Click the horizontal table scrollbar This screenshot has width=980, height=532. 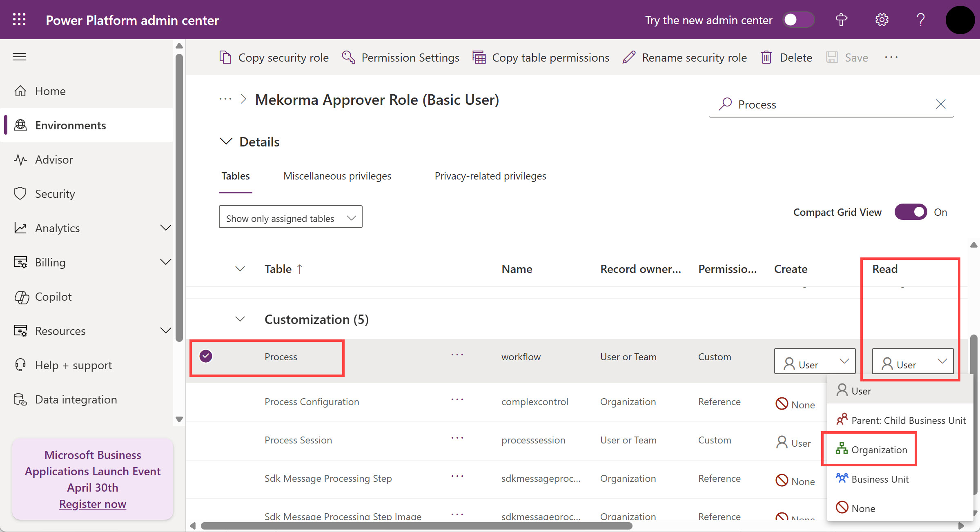(x=416, y=525)
